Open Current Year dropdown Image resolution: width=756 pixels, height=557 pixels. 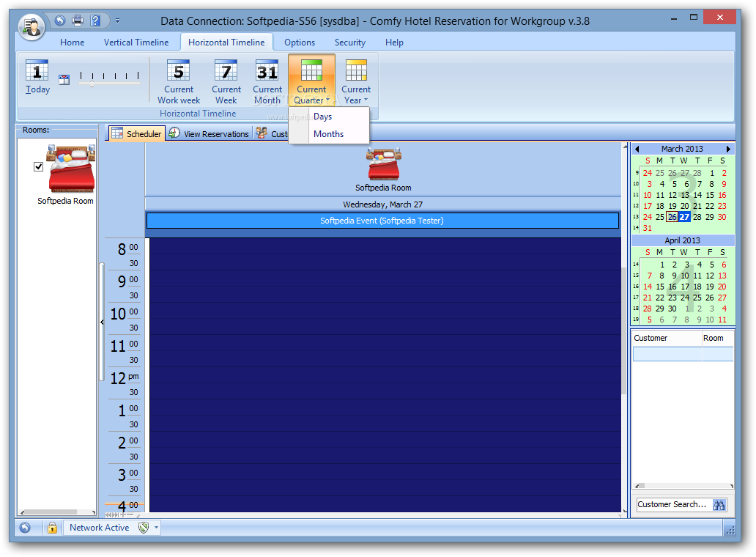(356, 81)
